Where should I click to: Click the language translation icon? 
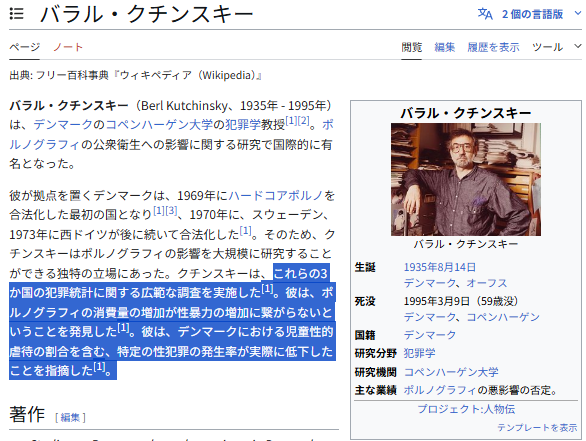click(485, 14)
